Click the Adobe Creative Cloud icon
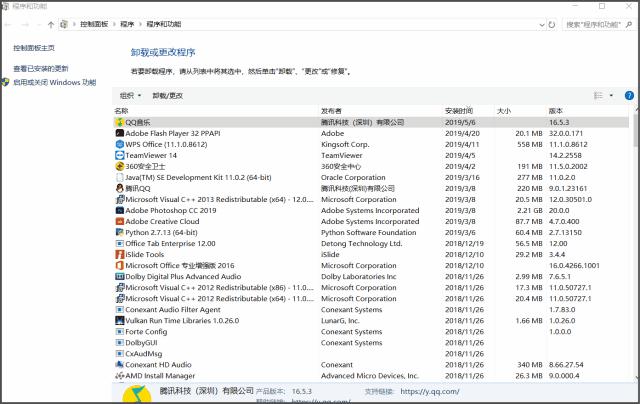The image size is (640, 404). pyautogui.click(x=120, y=221)
